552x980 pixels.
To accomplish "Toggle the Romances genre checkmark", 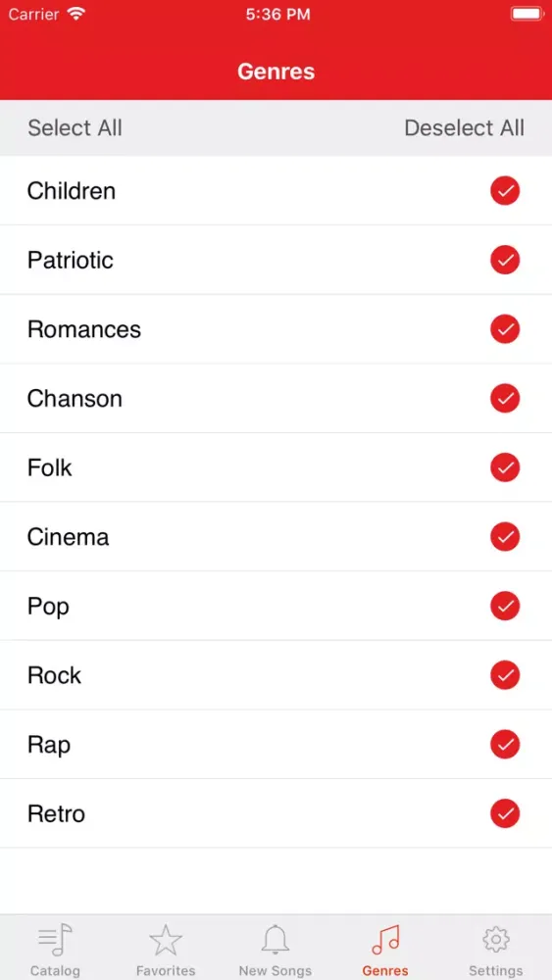I will coord(505,328).
